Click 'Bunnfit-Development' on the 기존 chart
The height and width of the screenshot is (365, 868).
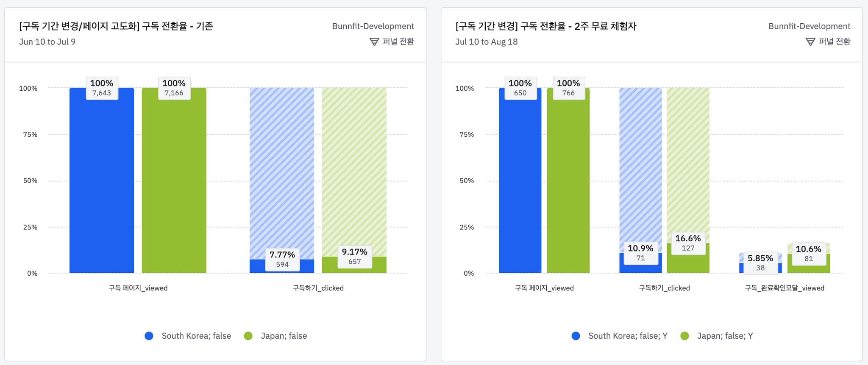[x=373, y=26]
